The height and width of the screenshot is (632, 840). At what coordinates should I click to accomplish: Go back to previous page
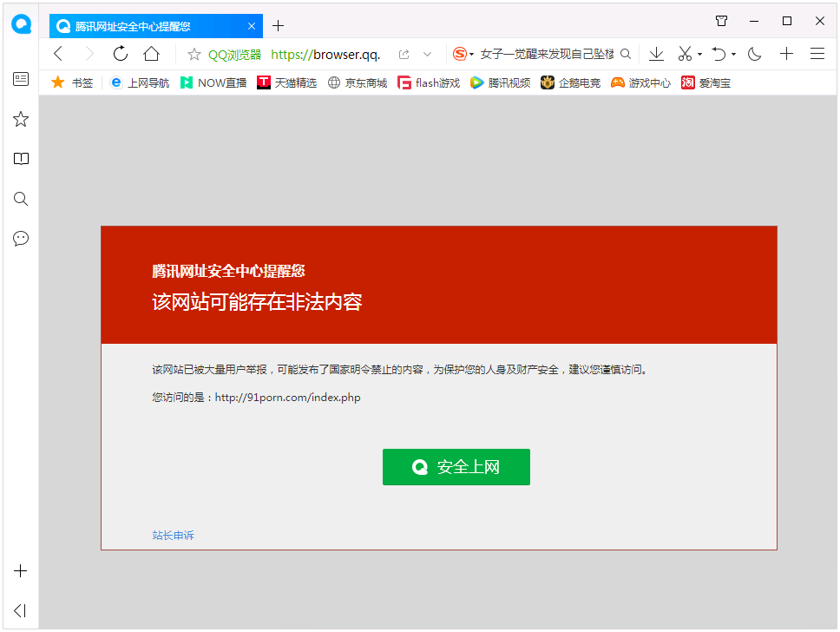[58, 54]
